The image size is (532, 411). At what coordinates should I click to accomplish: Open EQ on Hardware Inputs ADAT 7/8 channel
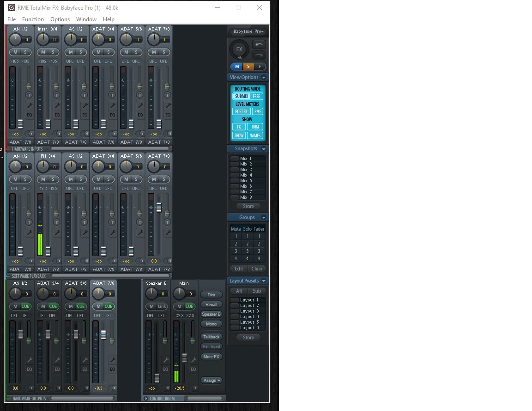pos(168,115)
